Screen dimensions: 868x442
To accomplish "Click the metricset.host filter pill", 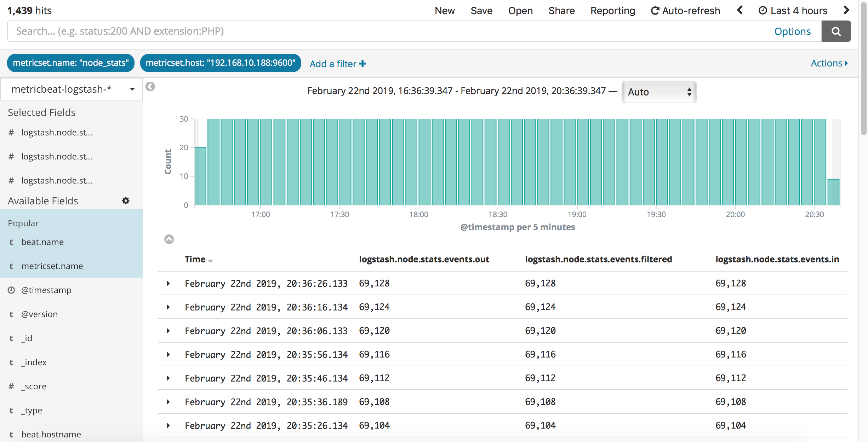I will 221,63.
